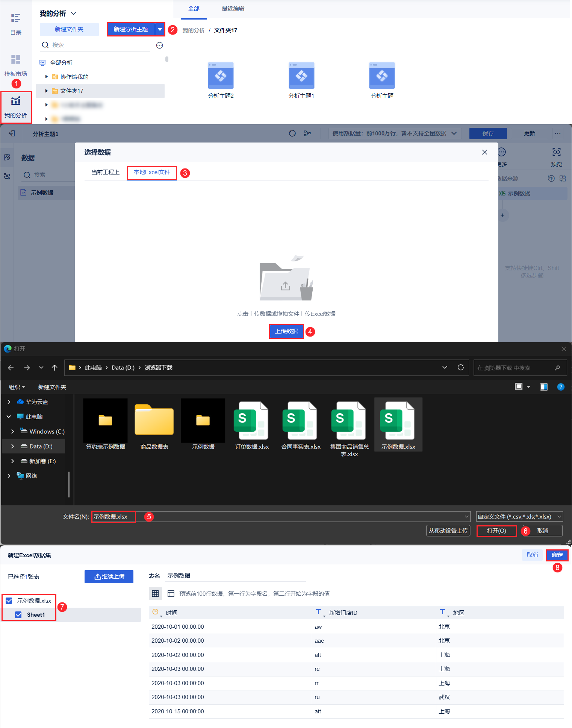The height and width of the screenshot is (728, 572).
Task: Click the 文件名 input field
Action: click(x=281, y=517)
